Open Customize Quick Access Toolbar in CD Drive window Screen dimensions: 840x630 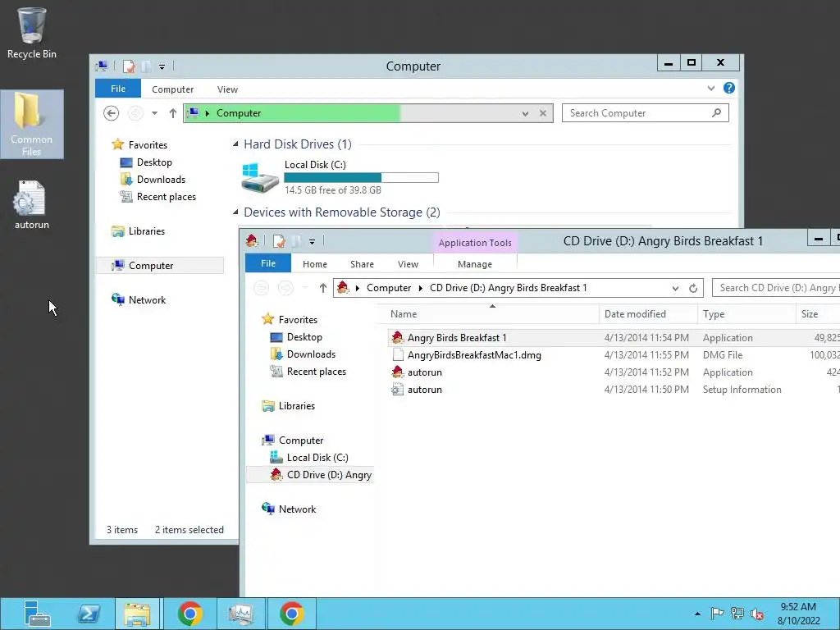pyautogui.click(x=312, y=241)
